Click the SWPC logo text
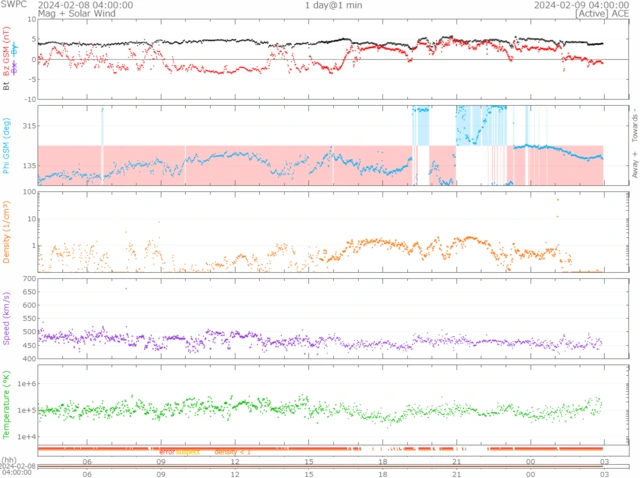Screen dimensions: 640x478 click(x=13, y=5)
